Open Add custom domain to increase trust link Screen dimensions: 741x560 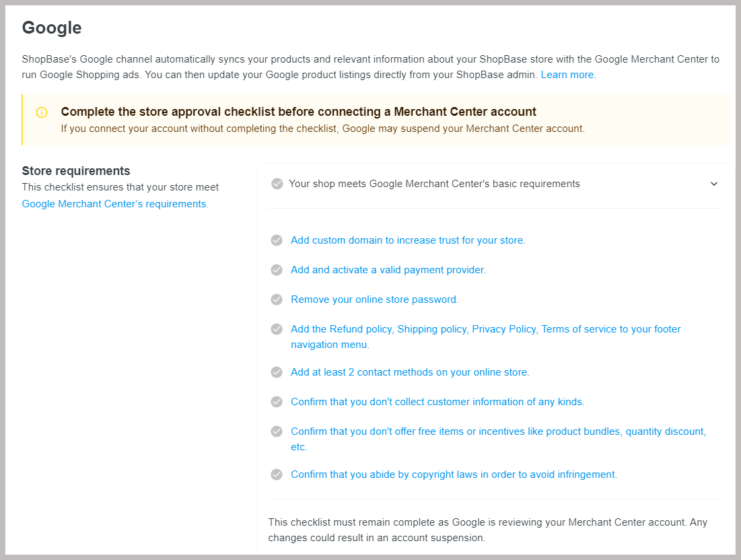[408, 240]
